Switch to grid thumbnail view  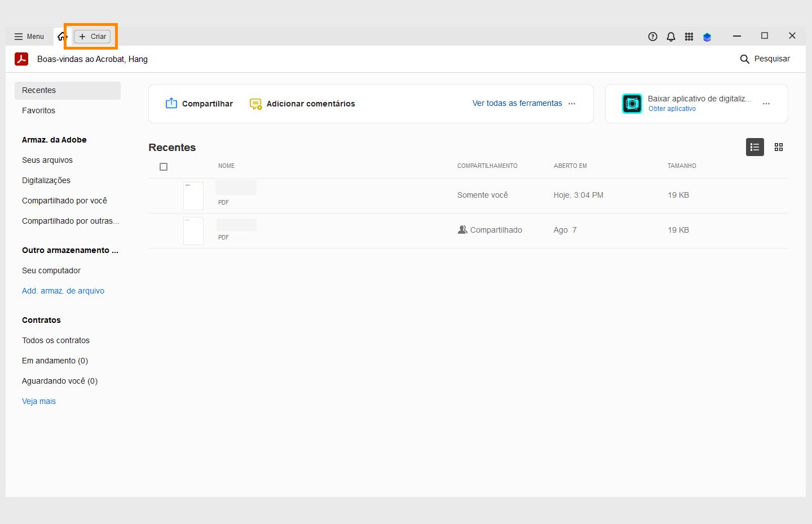779,148
